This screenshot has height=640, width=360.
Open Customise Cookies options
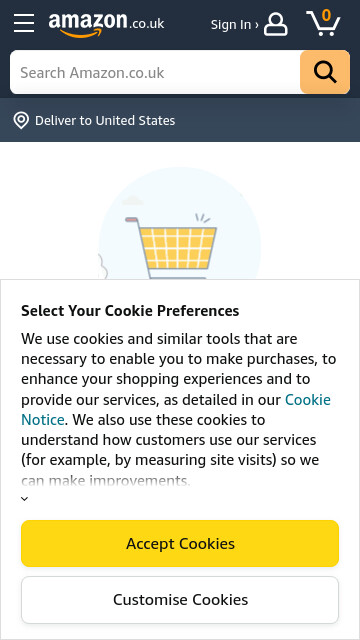[x=180, y=600]
